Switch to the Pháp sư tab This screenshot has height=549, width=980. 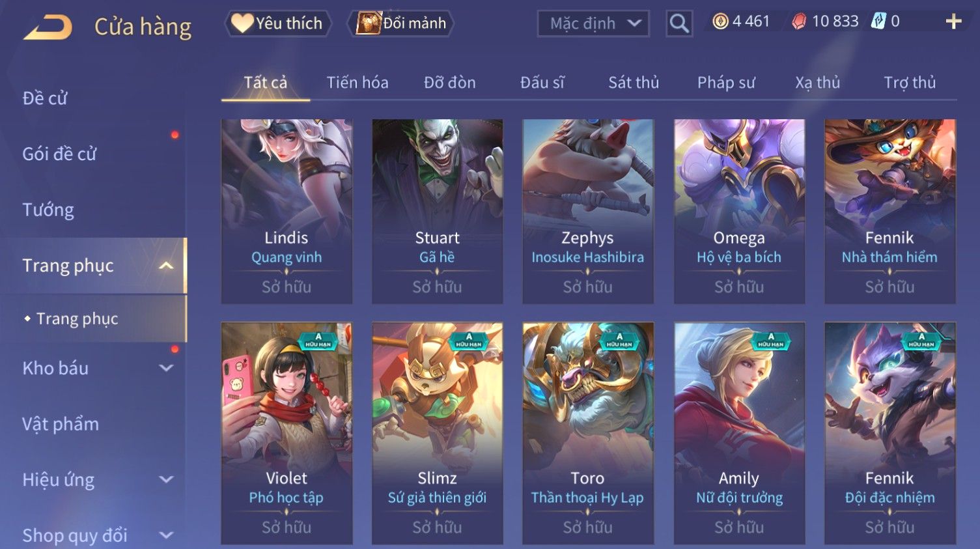pos(726,83)
